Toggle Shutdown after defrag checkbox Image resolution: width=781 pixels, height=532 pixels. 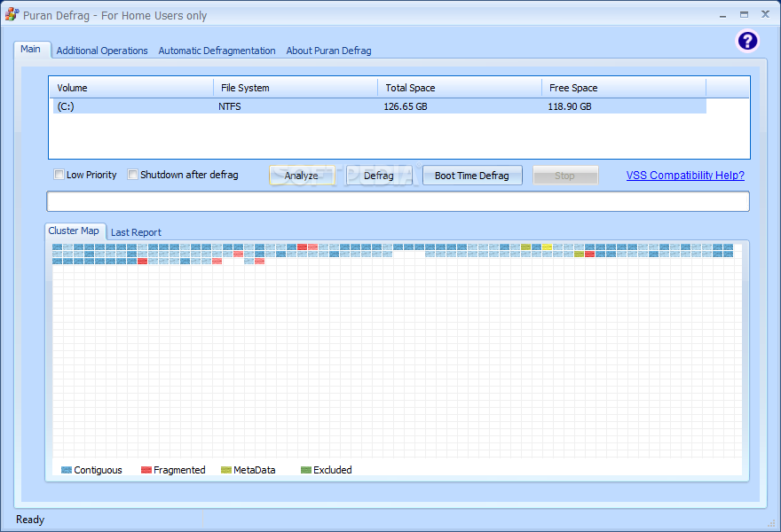point(132,174)
